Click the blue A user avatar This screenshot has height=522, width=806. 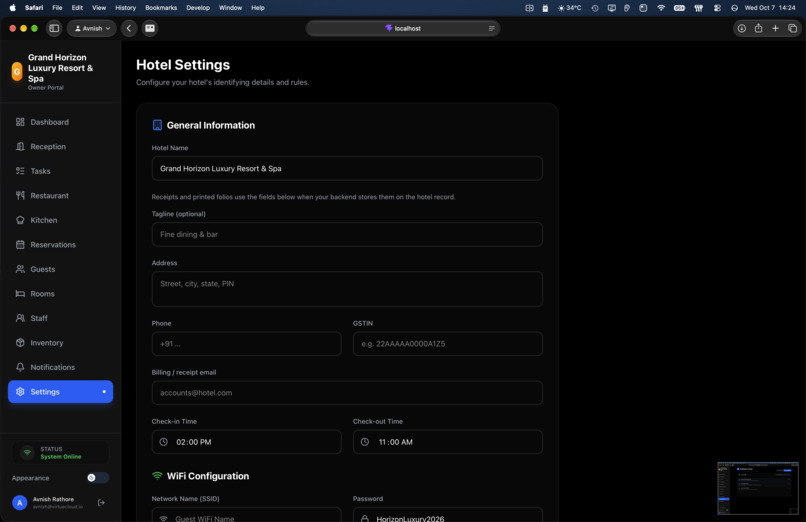20,502
